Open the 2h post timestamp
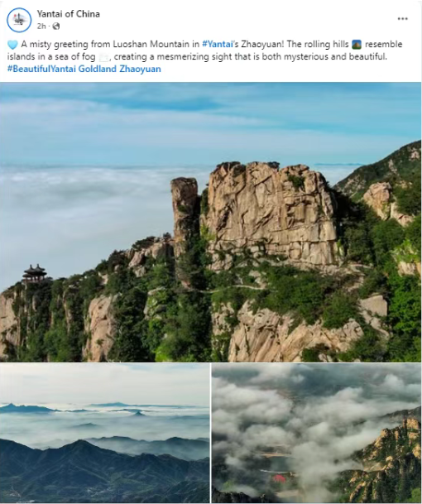 pos(41,26)
